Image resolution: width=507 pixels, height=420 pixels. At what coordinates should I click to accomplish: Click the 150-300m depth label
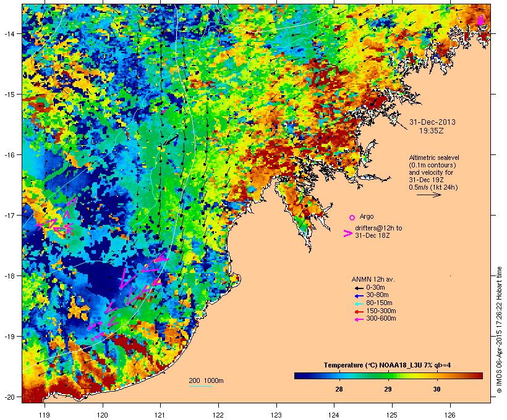(x=381, y=311)
